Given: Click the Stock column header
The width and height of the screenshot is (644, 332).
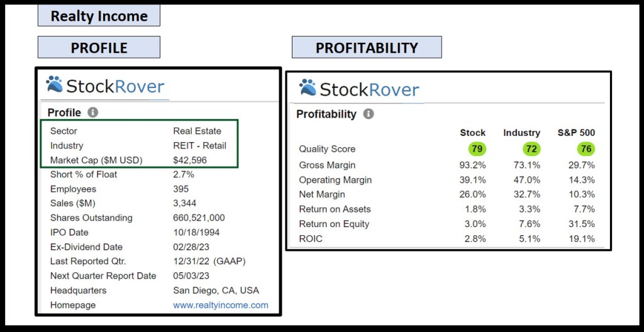Looking at the screenshot, I should tap(472, 133).
